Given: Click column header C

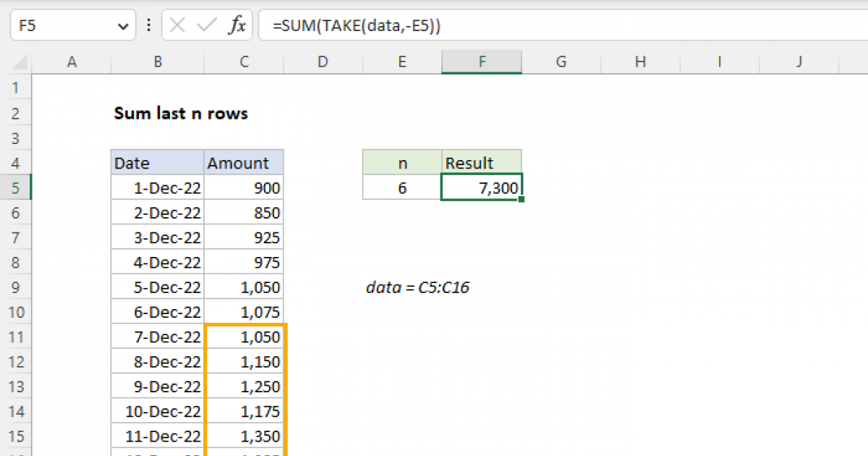Looking at the screenshot, I should 243,62.
